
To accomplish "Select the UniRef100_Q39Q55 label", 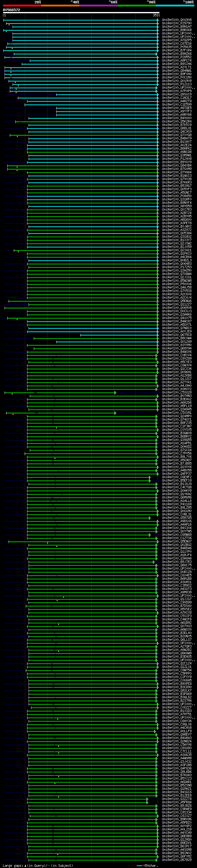I will 176,440.
